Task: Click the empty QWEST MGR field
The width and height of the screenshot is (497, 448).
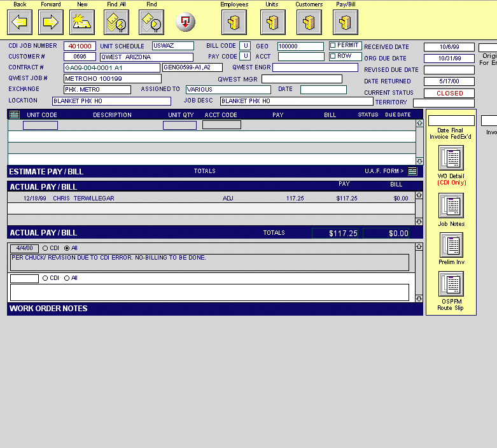Action: (302, 79)
